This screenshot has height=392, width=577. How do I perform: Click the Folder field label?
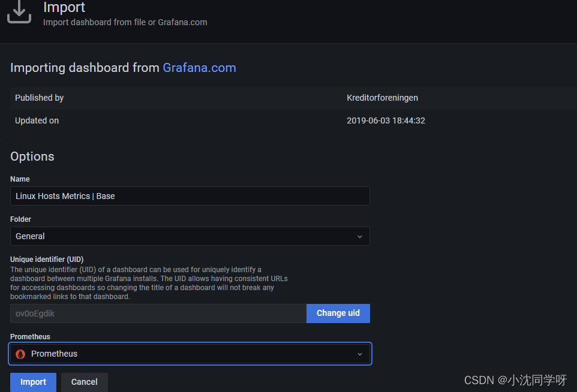20,219
